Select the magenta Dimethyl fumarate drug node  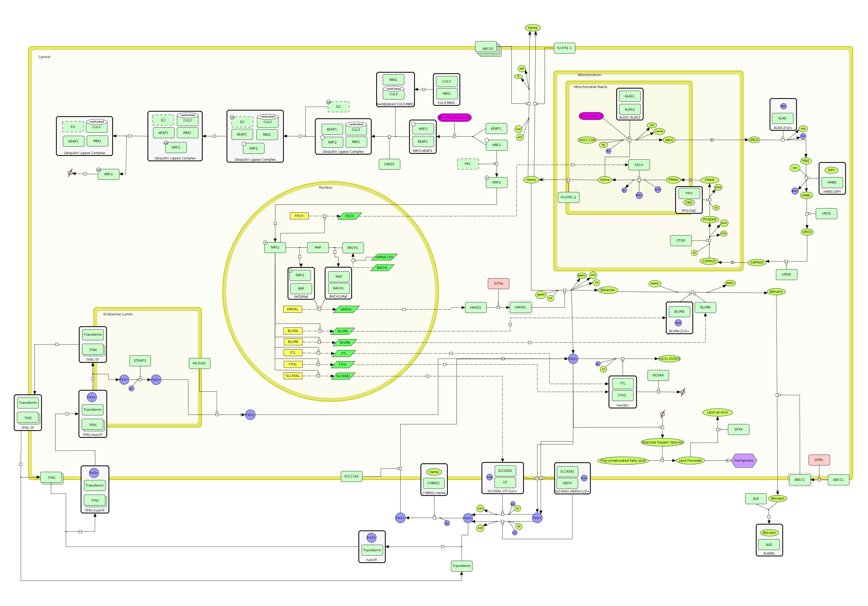tap(454, 117)
